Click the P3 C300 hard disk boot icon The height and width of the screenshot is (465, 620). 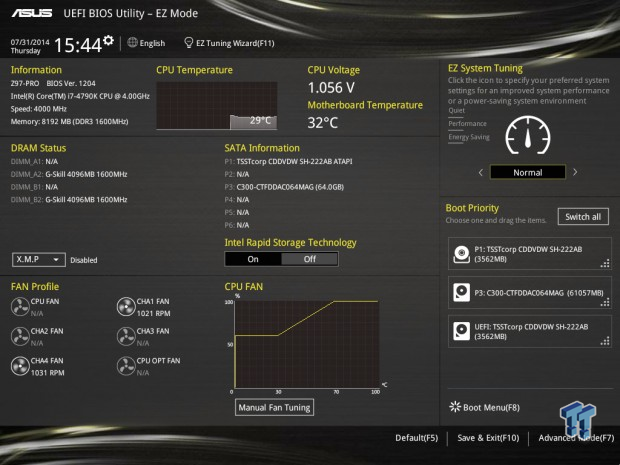pyautogui.click(x=461, y=293)
